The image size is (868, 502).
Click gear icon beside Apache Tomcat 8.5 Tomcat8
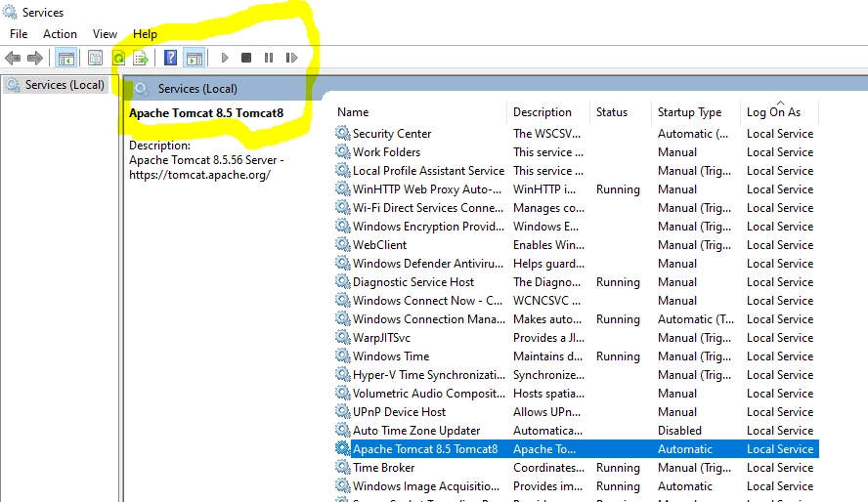click(343, 448)
